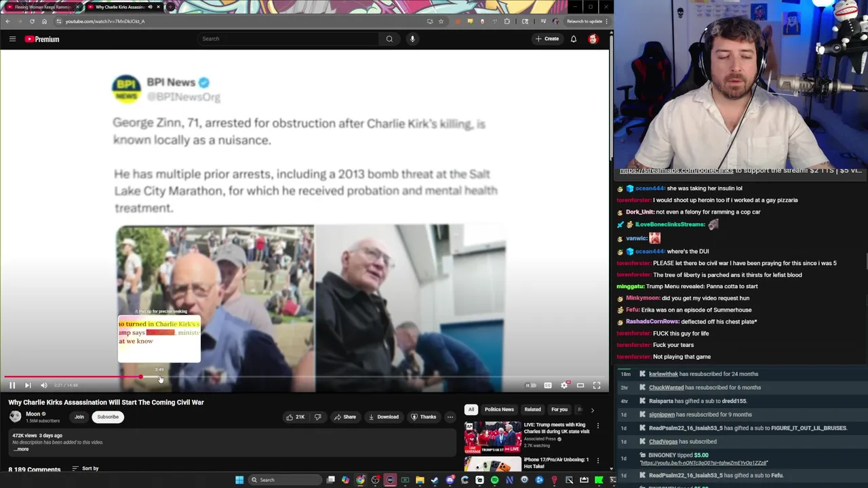Open more actions menu beside Thanks
Viewport: 868px width, 488px height.
click(x=450, y=417)
